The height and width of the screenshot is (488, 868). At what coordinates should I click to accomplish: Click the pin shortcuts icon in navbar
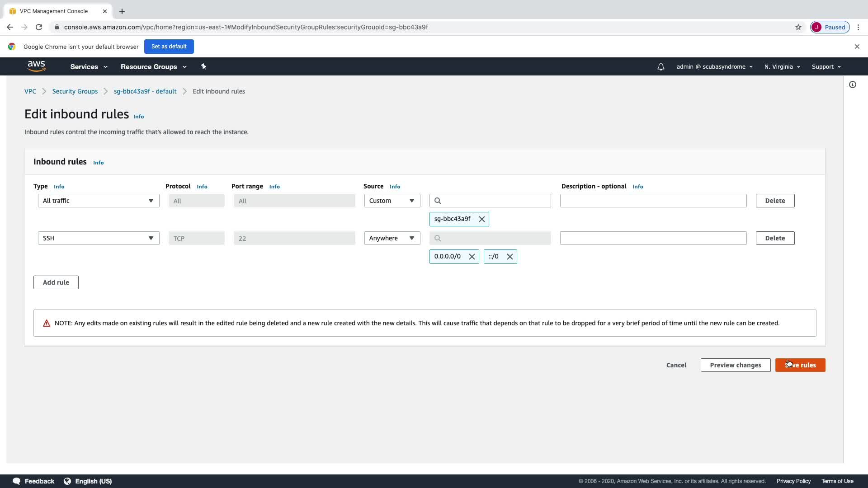[203, 66]
